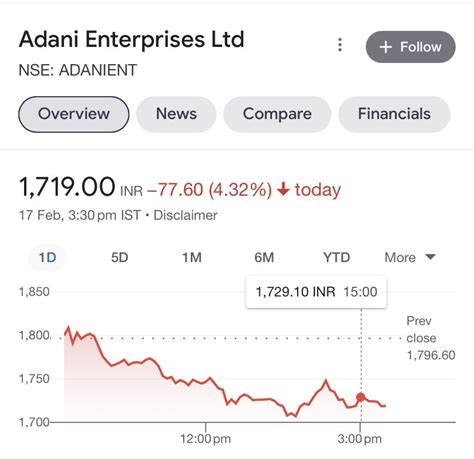Follow Adani Enterprises stock

tap(411, 47)
